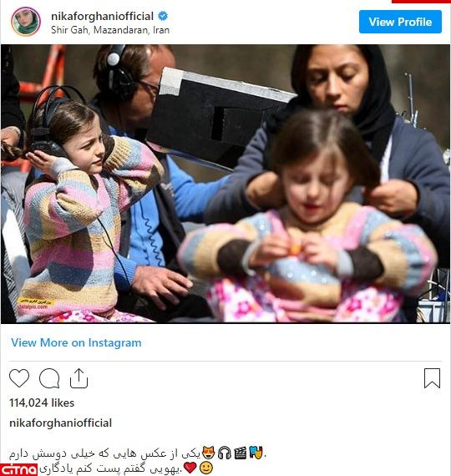Click the smiling face emoji in caption

click(x=206, y=468)
